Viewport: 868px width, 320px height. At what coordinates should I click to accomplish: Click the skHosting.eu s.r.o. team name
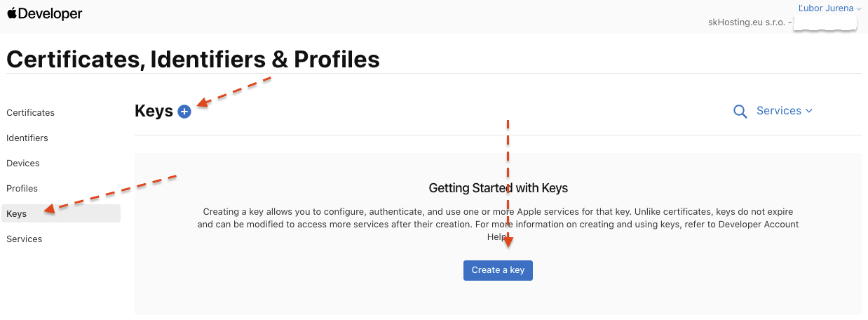747,22
